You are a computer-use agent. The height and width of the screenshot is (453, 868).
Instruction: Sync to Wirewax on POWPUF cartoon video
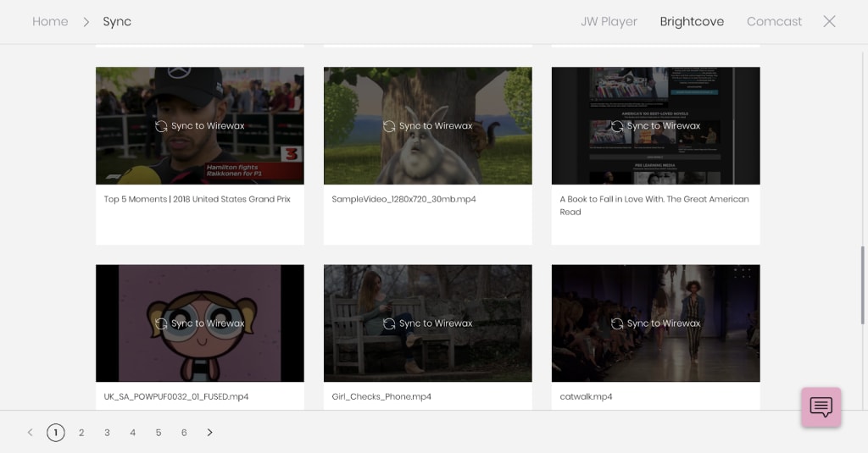coord(200,323)
